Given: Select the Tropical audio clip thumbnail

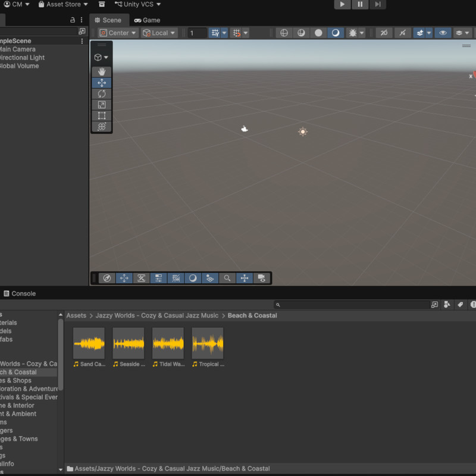Looking at the screenshot, I should (x=207, y=343).
